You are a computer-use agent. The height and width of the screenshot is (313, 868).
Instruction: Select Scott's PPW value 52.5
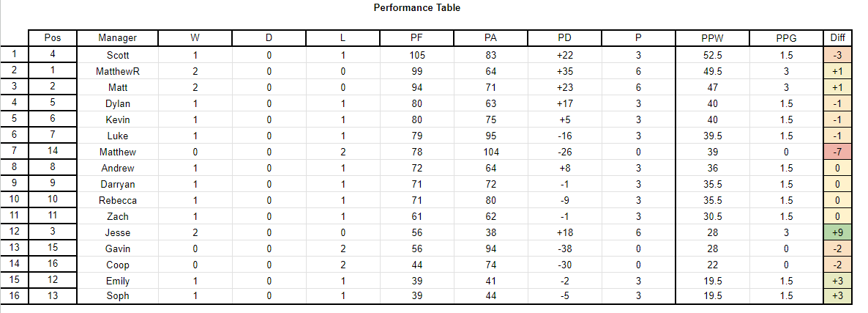pos(712,56)
